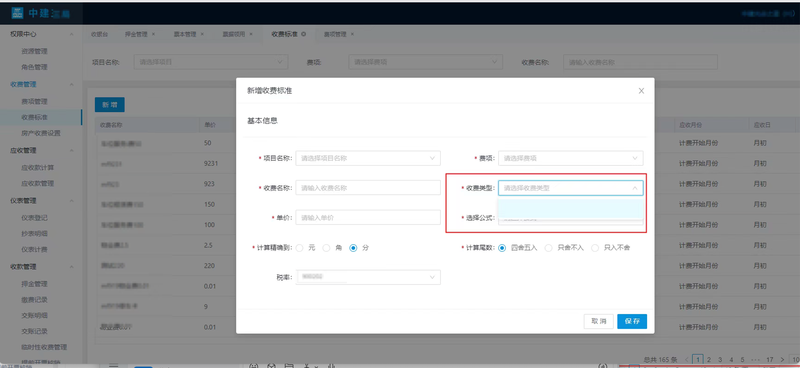800x368 pixels.
Task: Open 仪表登记 in sidebar
Action: pyautogui.click(x=34, y=218)
